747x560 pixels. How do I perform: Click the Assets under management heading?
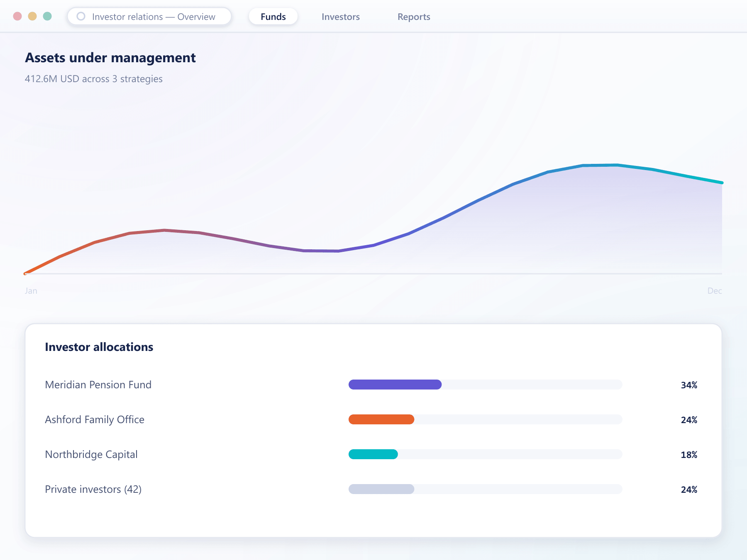tap(110, 58)
